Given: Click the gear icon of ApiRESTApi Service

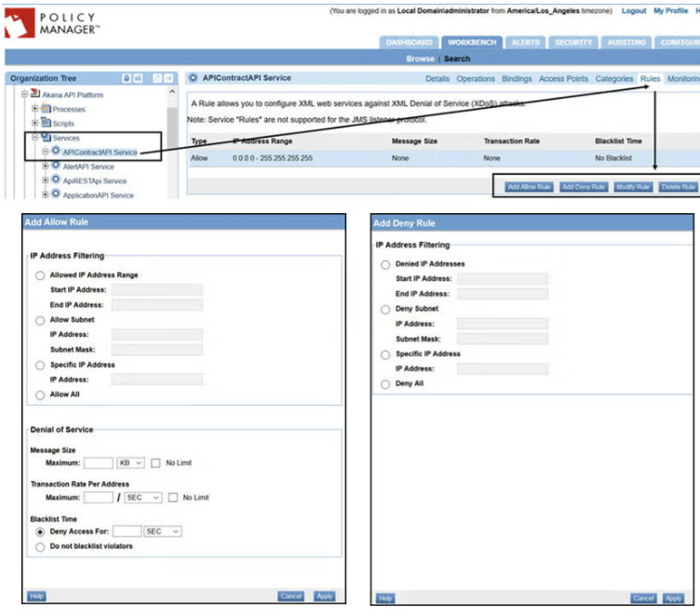Looking at the screenshot, I should 56,180.
